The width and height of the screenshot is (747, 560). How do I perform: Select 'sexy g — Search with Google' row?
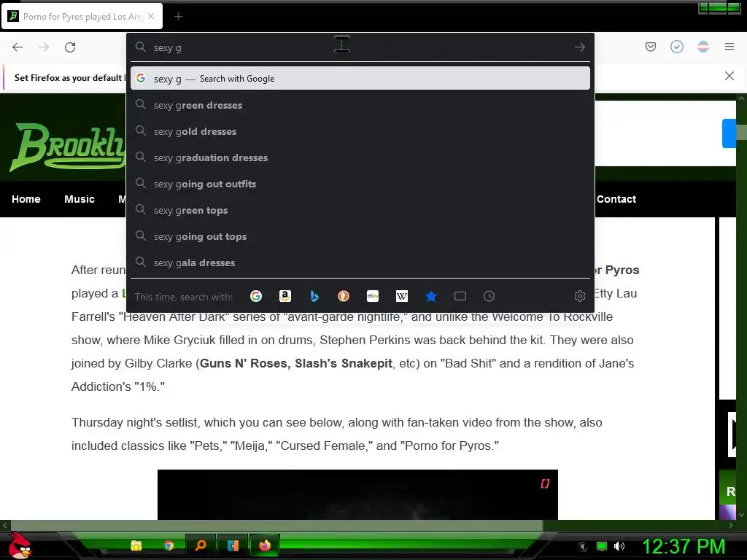coord(360,79)
